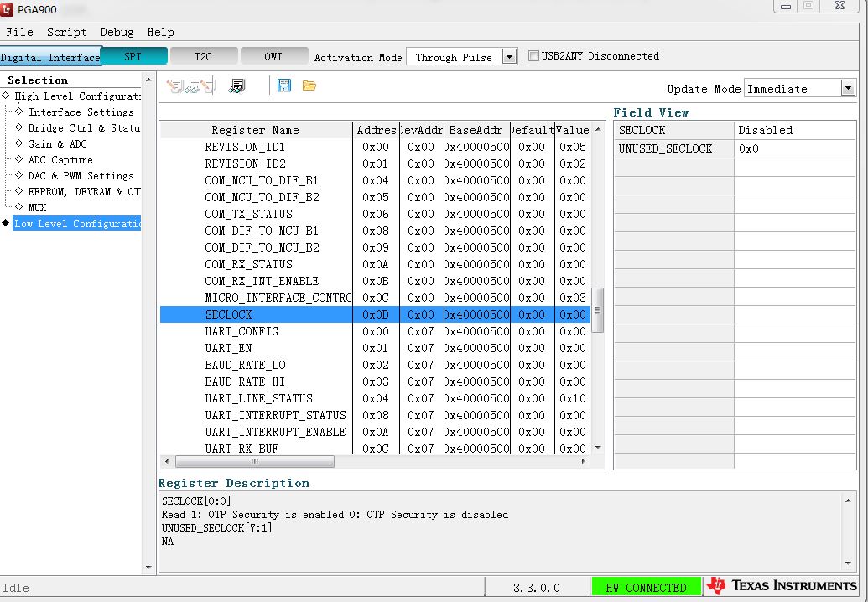
Task: Click the third pencil write-all registers icon
Action: [208, 86]
